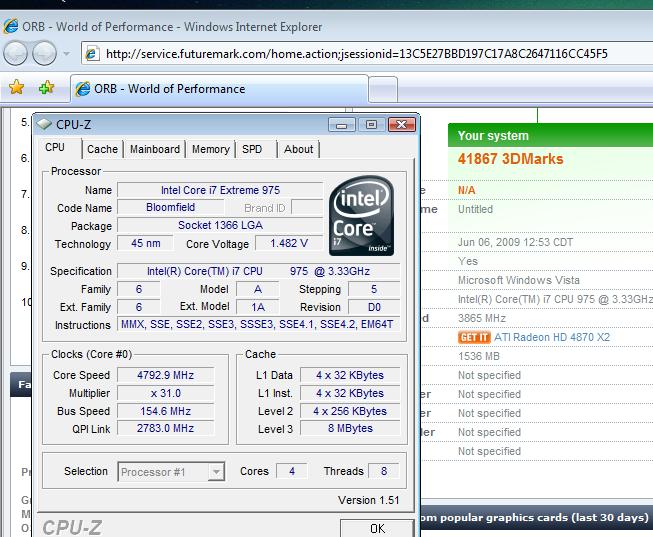Minimize the CPU-Z window
This screenshot has width=653, height=537.
pyautogui.click(x=341, y=125)
